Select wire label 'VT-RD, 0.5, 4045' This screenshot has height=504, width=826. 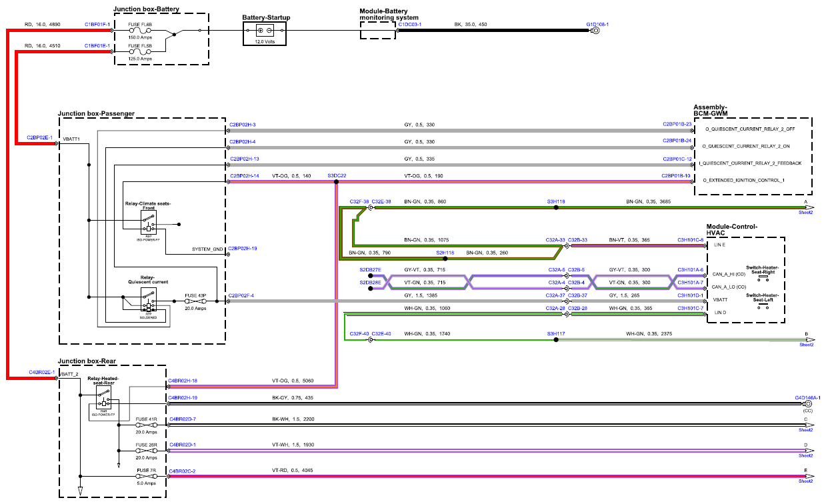(x=293, y=471)
